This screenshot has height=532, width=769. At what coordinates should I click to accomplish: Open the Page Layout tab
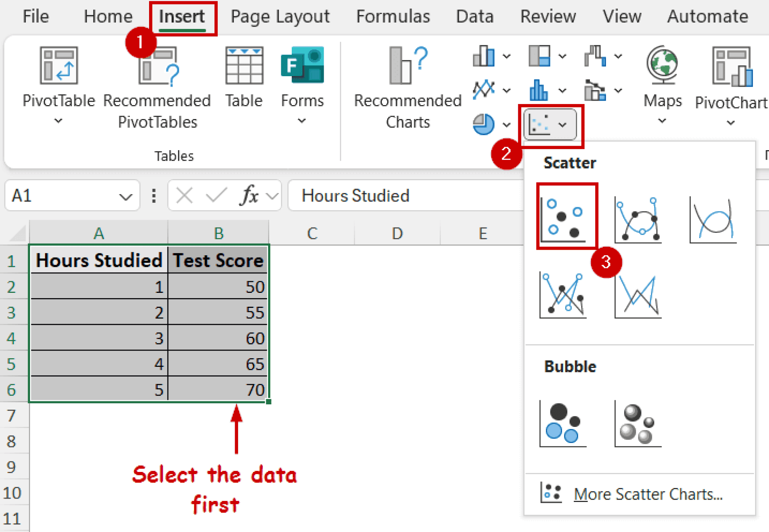click(x=280, y=17)
